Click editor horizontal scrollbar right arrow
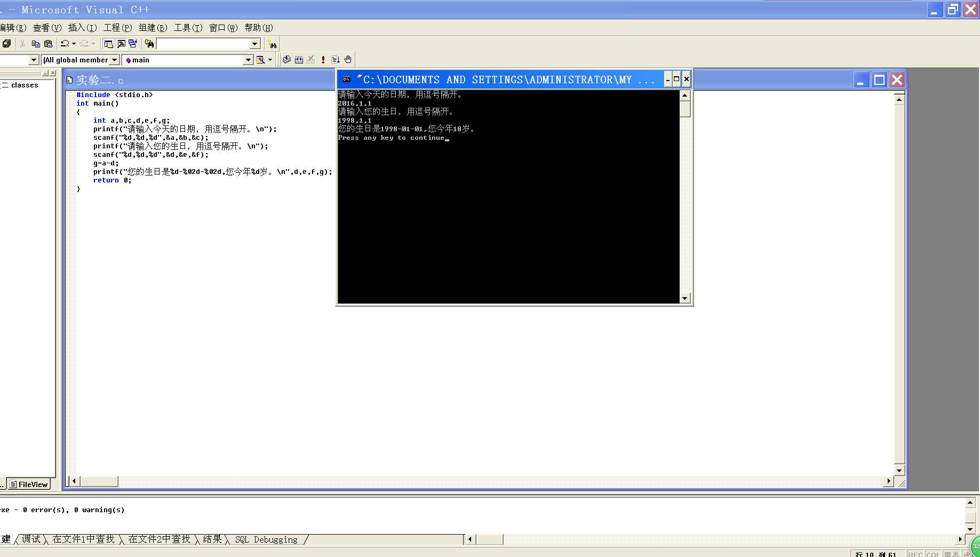 point(889,481)
